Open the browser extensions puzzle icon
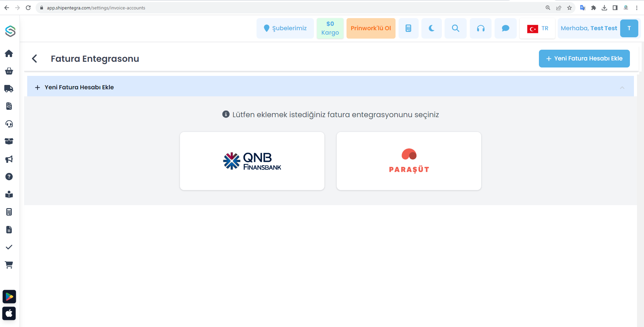The image size is (644, 327). point(594,8)
